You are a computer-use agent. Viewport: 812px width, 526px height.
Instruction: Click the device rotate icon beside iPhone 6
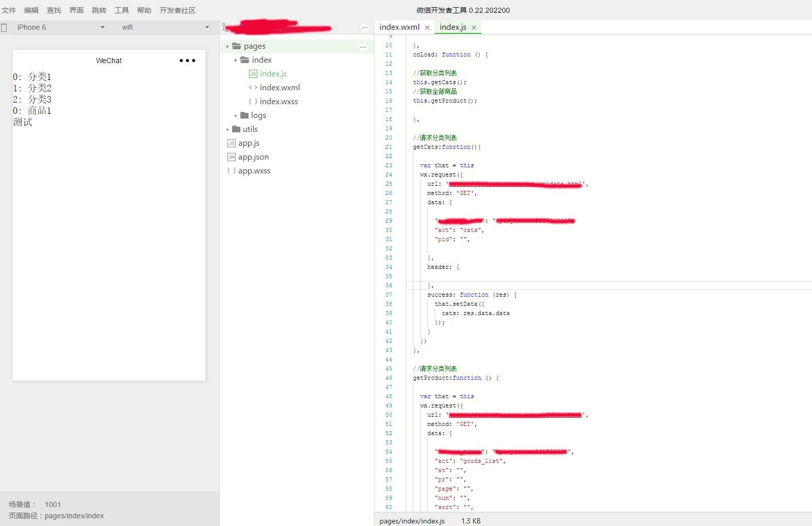coord(4,28)
